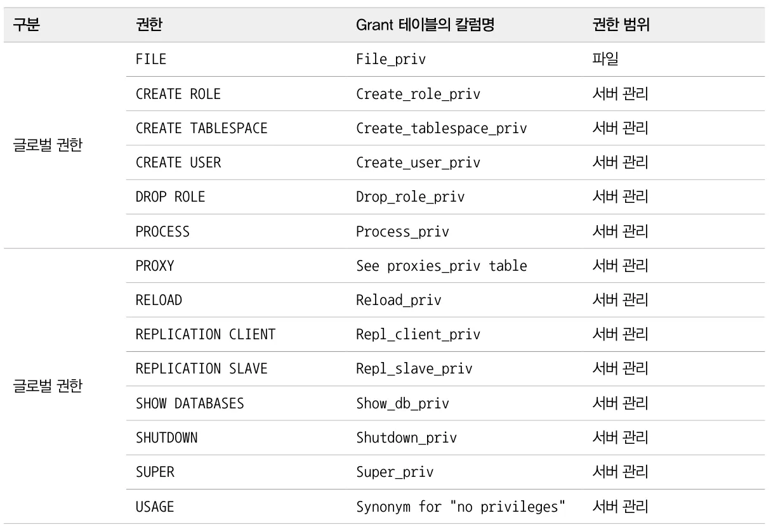
Task: Click 서버 관리 in the REPLICATION SLAVE row
Action: 620,368
